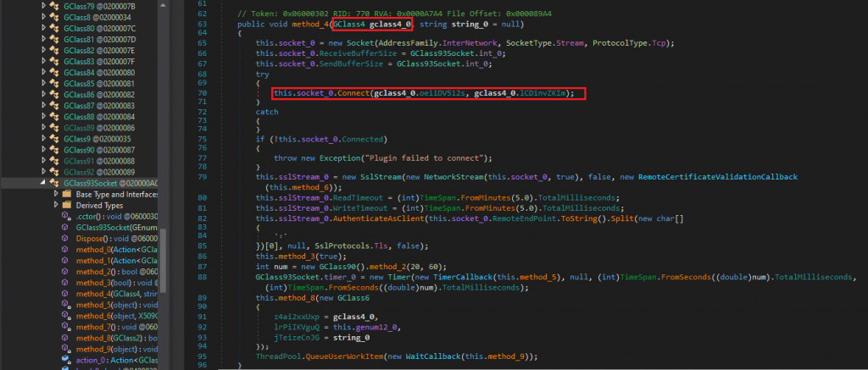Click the Derived Types folder icon

(67, 205)
